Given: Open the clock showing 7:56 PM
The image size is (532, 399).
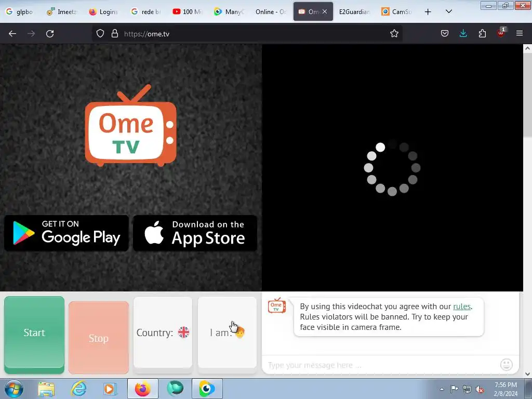Looking at the screenshot, I should coord(506,389).
